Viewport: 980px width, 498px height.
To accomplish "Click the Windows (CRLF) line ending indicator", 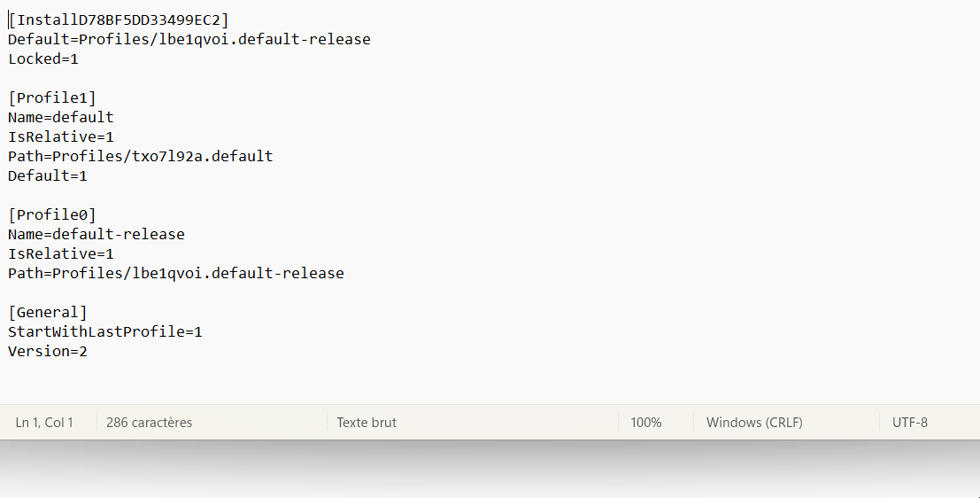I will click(x=754, y=423).
